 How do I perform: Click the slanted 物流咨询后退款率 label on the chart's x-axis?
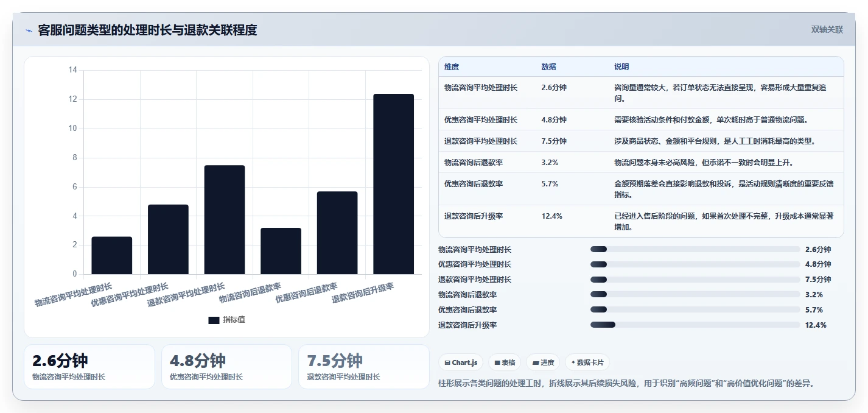pos(250,293)
